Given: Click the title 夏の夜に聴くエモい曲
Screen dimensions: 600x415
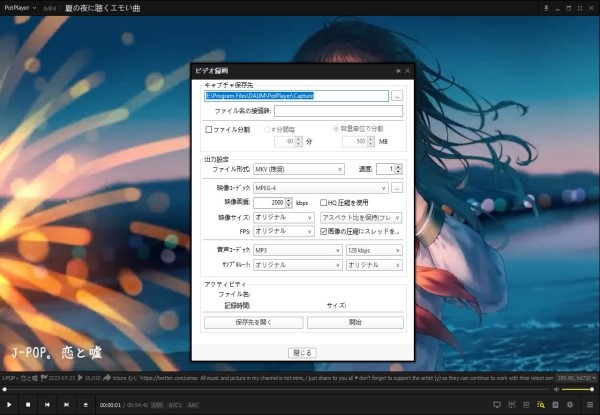Looking at the screenshot, I should click(x=103, y=8).
